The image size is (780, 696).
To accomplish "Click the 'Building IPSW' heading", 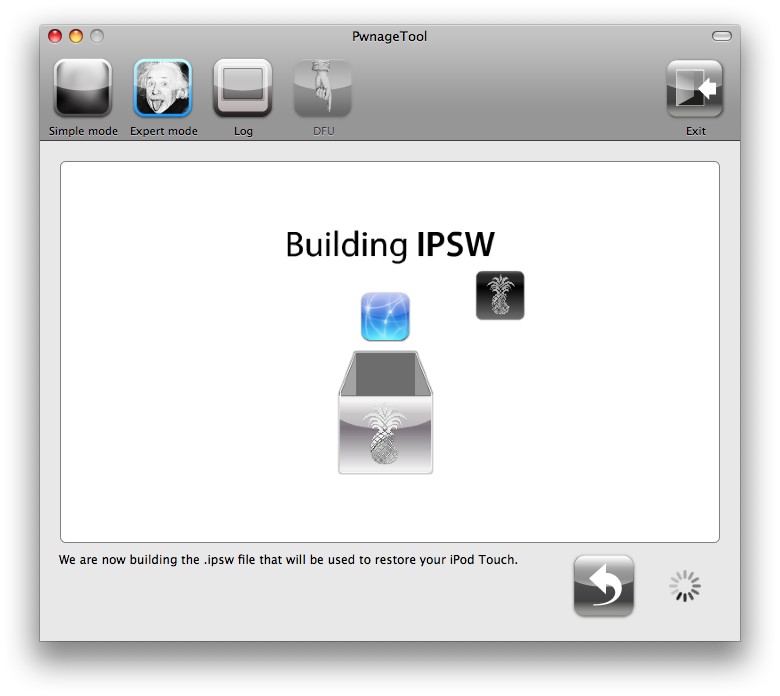I will (x=390, y=245).
